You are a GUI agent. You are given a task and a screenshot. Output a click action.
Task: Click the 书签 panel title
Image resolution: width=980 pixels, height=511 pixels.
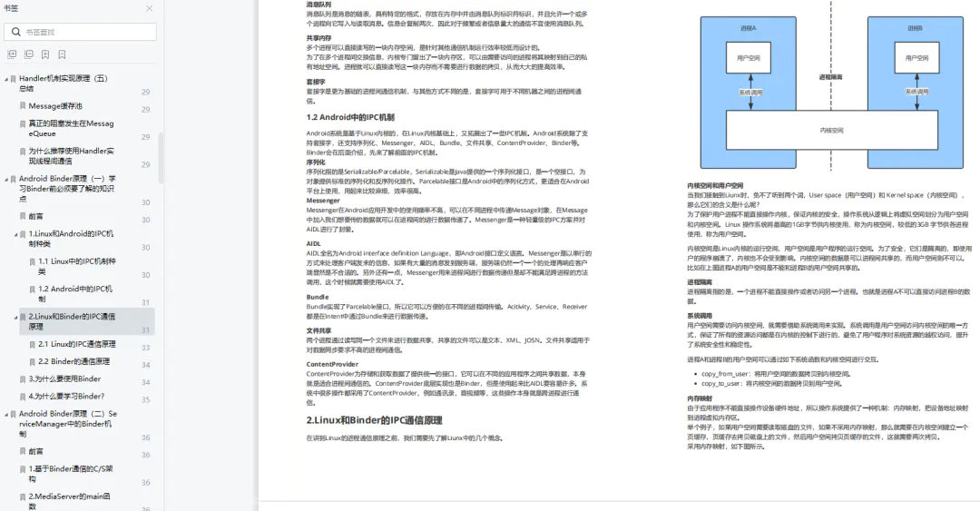(x=11, y=8)
